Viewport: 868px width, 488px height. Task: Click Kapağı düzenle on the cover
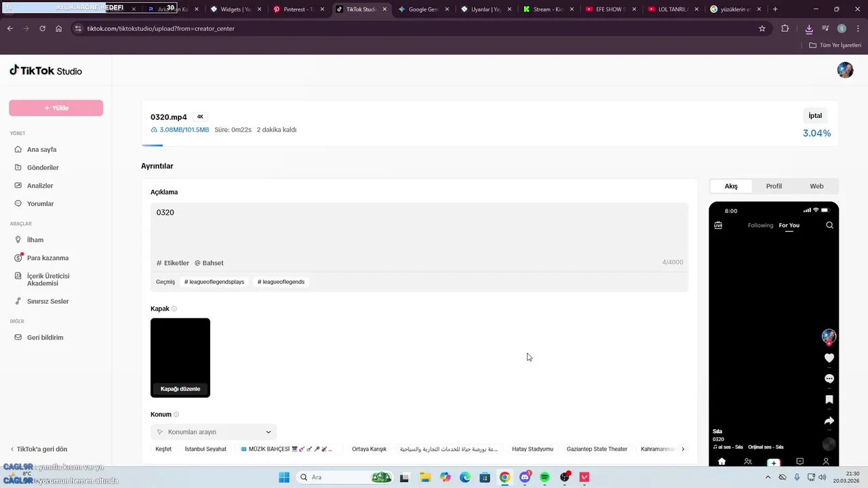click(180, 389)
